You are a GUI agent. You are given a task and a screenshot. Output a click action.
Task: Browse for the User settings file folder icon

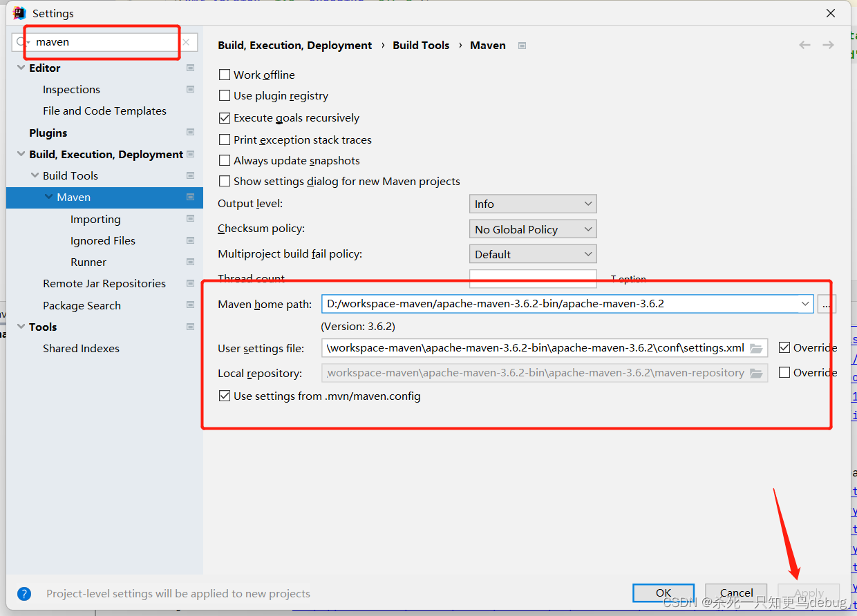[x=756, y=348]
